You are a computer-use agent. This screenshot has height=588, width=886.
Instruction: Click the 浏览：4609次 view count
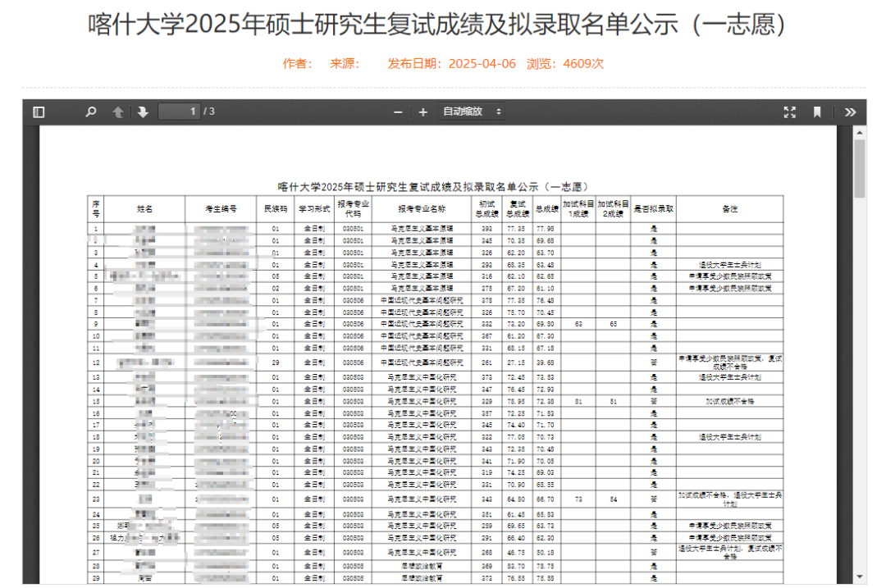[x=565, y=64]
